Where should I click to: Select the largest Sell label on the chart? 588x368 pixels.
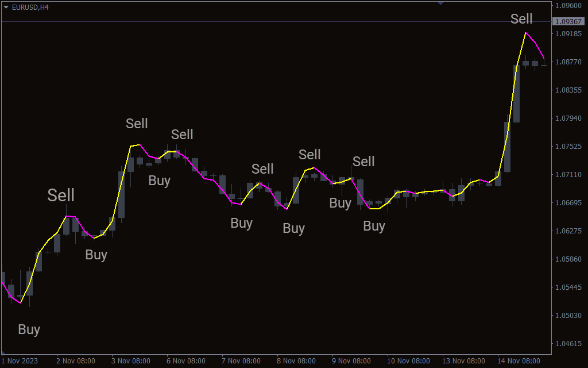pyautogui.click(x=61, y=195)
